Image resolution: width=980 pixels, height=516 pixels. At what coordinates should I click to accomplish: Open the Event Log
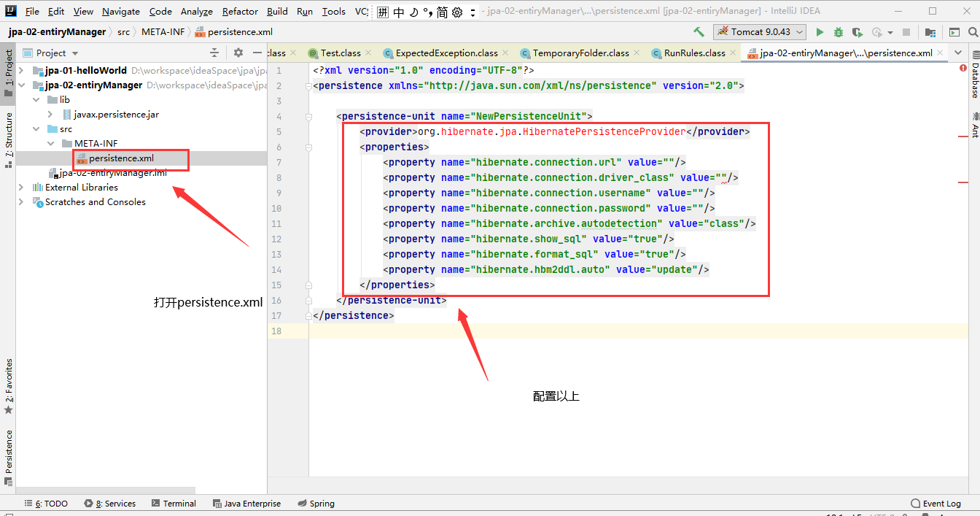[936, 504]
